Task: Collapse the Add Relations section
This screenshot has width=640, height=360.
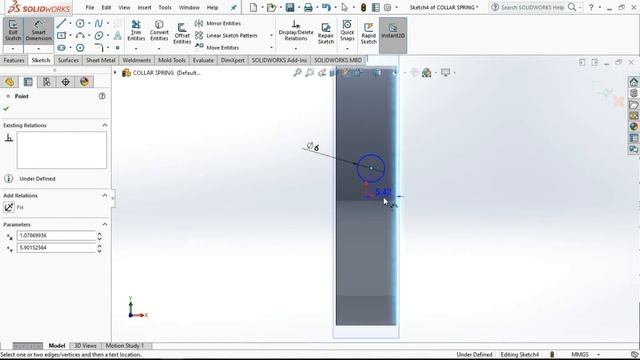Action: 104,196
